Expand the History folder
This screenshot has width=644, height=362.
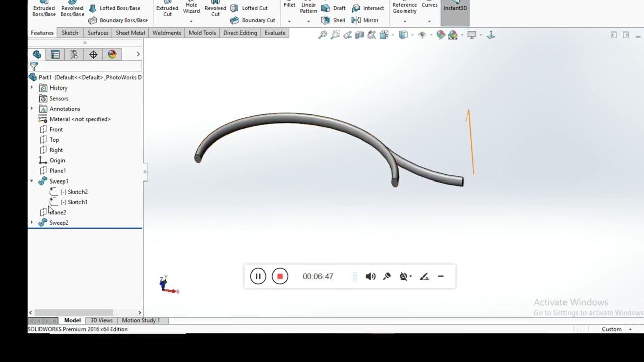(32, 88)
